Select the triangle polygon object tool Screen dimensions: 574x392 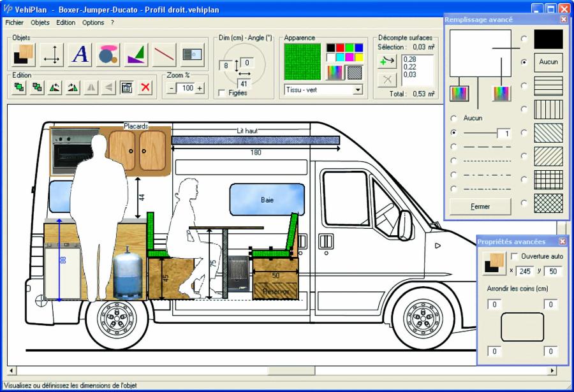click(x=136, y=55)
